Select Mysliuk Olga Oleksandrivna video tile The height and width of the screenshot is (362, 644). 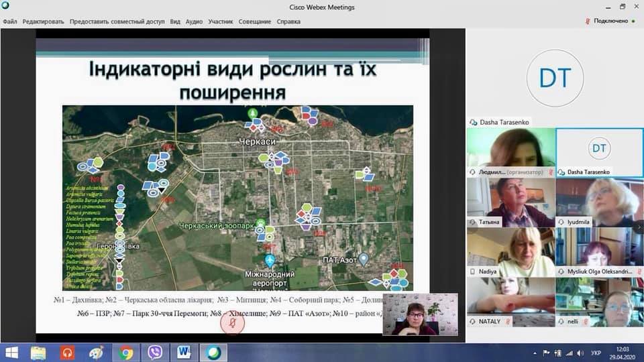[600, 252]
